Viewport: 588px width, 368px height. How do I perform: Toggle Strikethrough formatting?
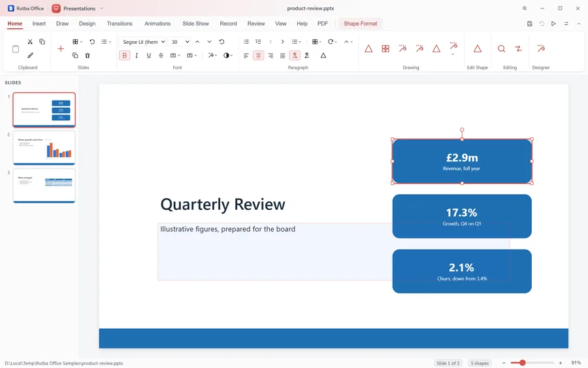coord(161,56)
